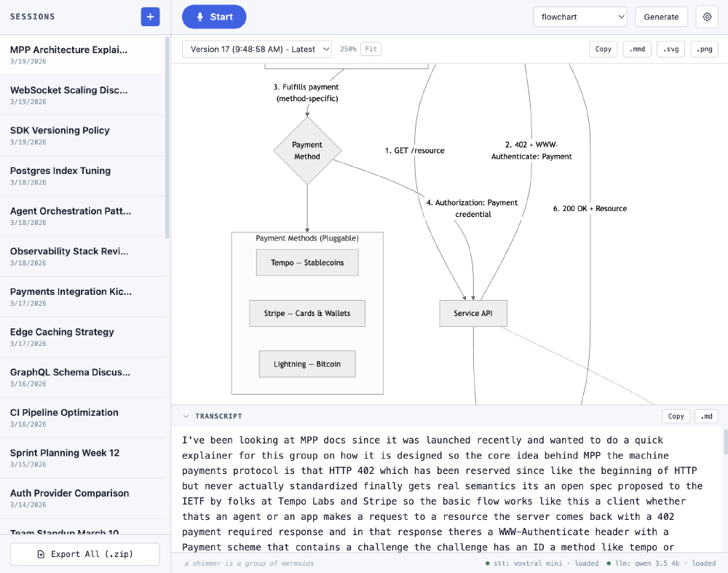Export the diagram source as .mmd
Screen dimensions: 728x573
point(637,49)
